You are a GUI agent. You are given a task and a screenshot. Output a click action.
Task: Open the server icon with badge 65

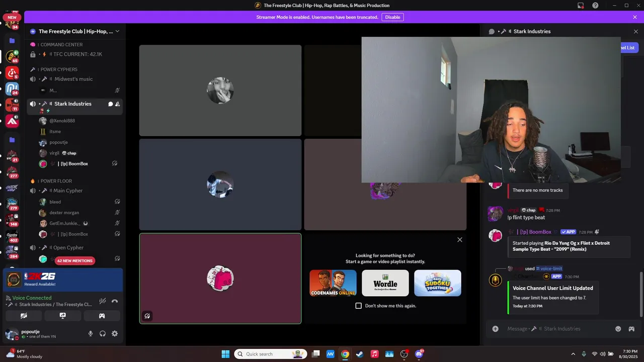[x=12, y=56]
